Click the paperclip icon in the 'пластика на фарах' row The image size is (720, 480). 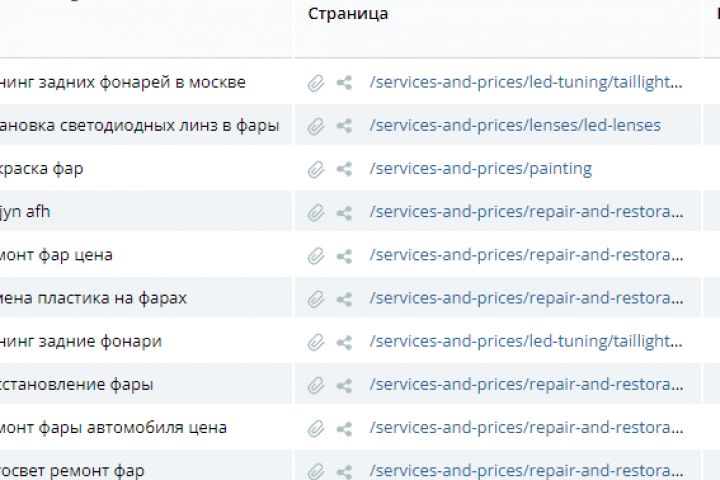316,298
